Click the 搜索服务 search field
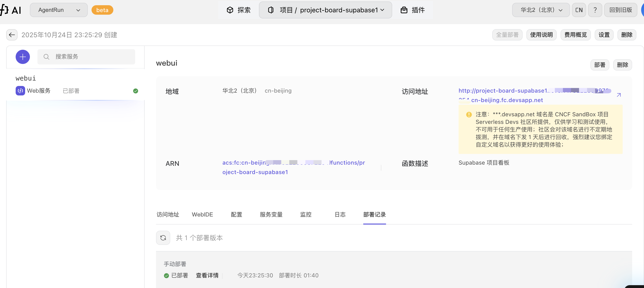This screenshot has width=644, height=288. [86, 57]
